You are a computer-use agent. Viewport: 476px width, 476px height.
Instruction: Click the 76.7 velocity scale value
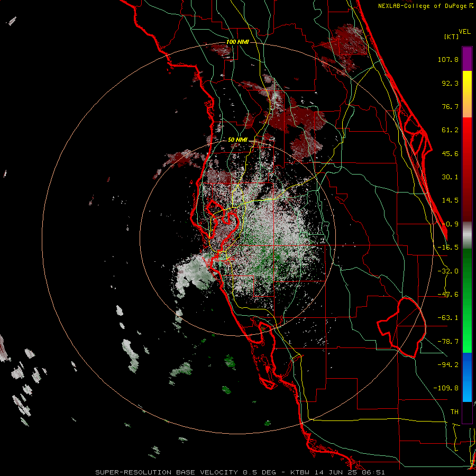(450, 106)
